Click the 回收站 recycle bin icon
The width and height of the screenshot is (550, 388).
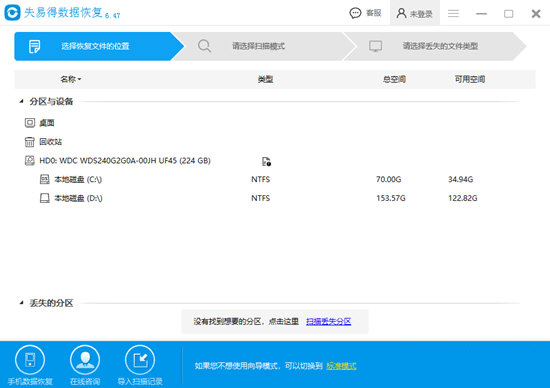[x=30, y=142]
